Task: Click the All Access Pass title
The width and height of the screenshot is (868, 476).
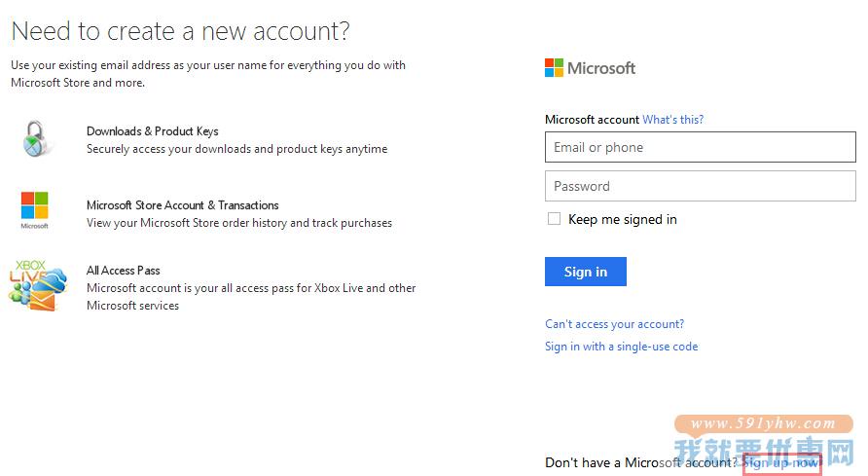Action: (x=123, y=271)
